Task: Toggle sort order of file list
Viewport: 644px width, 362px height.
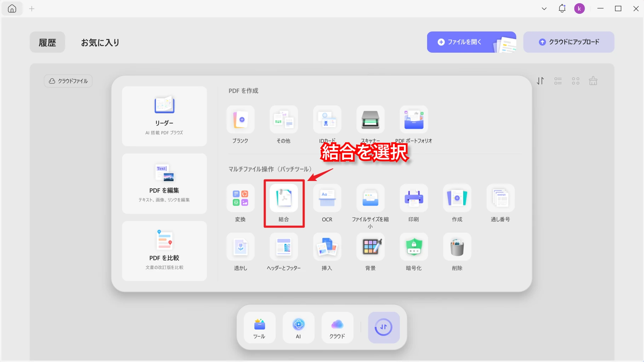Action: point(540,81)
